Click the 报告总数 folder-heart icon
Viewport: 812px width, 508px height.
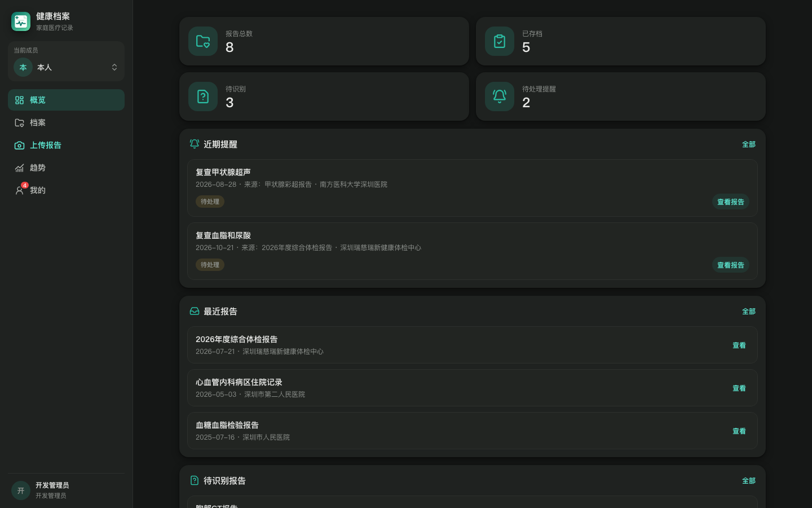click(x=203, y=41)
